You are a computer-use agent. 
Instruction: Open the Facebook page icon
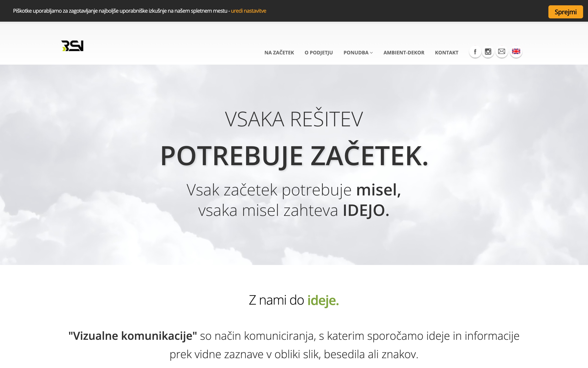(475, 52)
